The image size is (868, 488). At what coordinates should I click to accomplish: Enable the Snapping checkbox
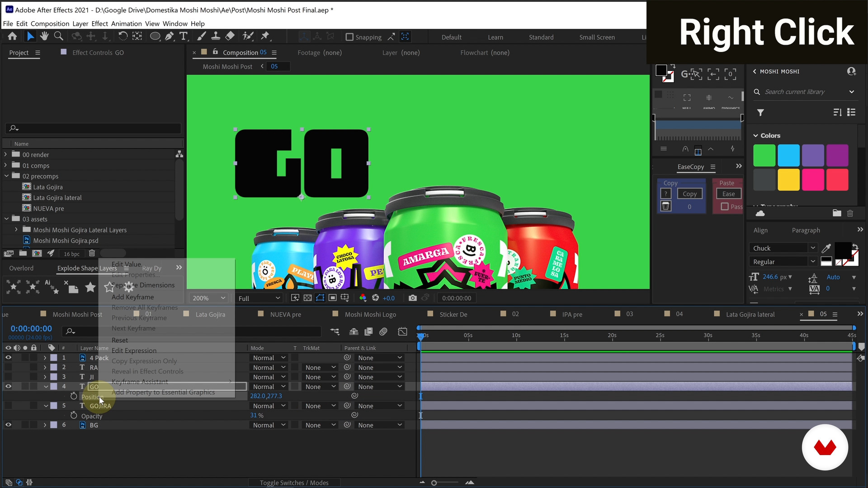[349, 37]
